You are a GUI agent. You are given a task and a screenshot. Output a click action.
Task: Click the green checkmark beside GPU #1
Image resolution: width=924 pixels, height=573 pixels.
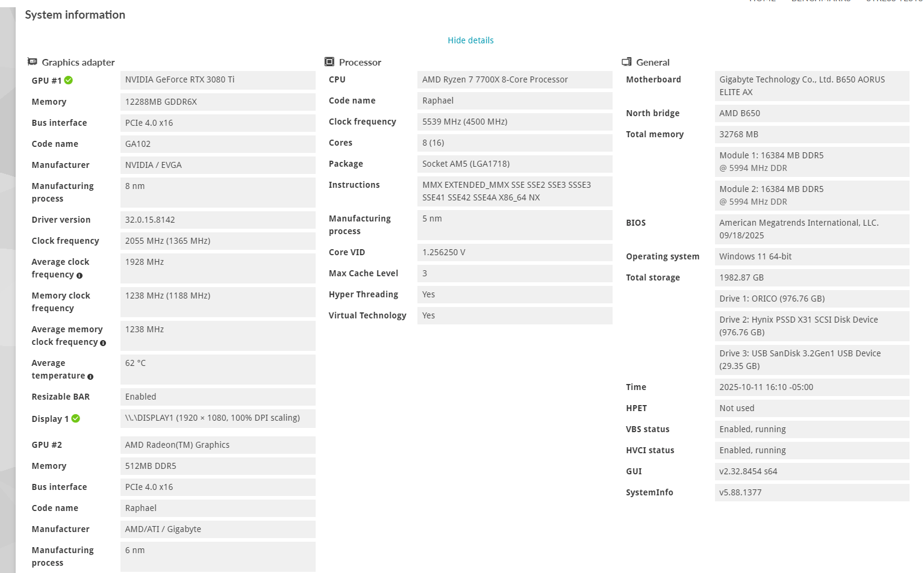(x=69, y=80)
